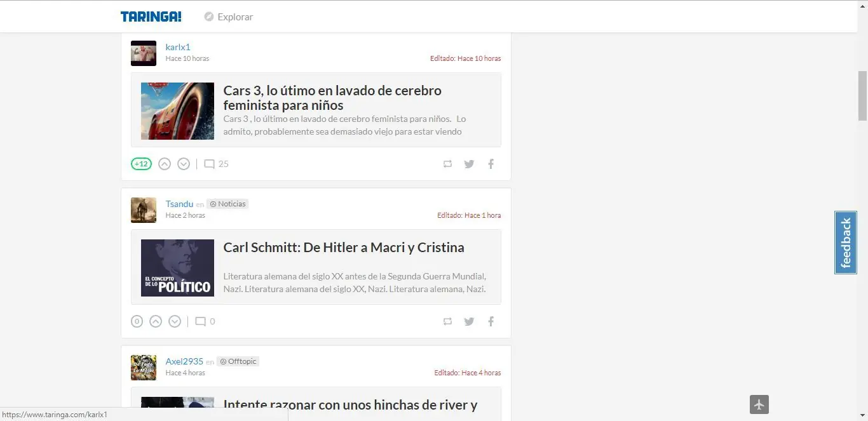Click 'Hace 10 horas' timestamp under karlx1

coord(187,58)
